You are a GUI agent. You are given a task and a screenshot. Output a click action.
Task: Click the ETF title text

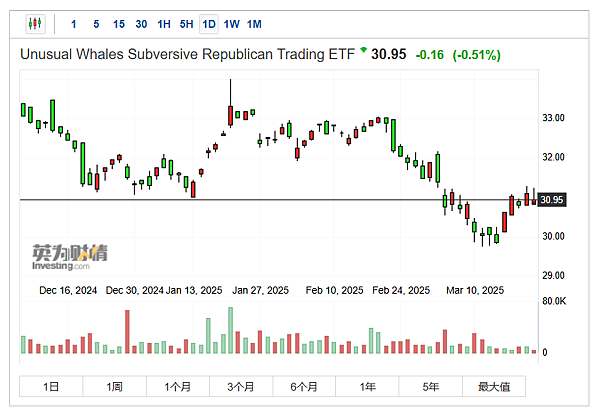point(188,54)
